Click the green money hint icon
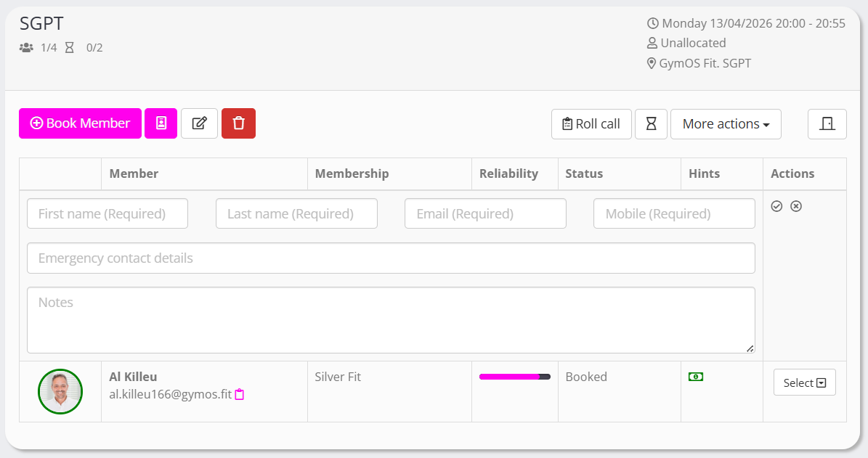Screen dimensions: 868x458 (696, 377)
